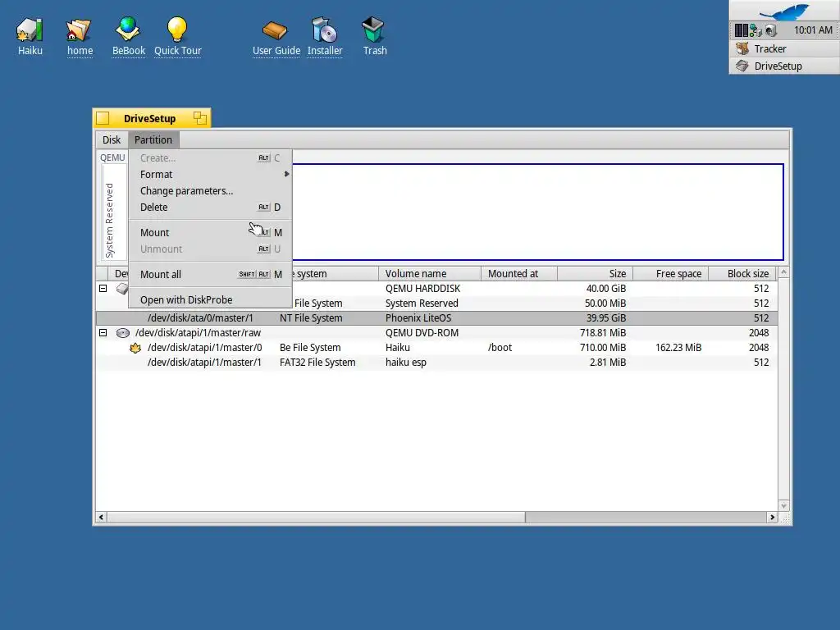Choose Open with DiskProbe

click(210, 300)
